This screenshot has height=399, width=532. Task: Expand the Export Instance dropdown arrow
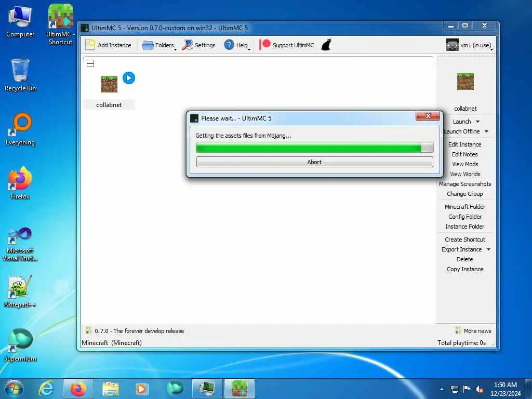pyautogui.click(x=488, y=249)
